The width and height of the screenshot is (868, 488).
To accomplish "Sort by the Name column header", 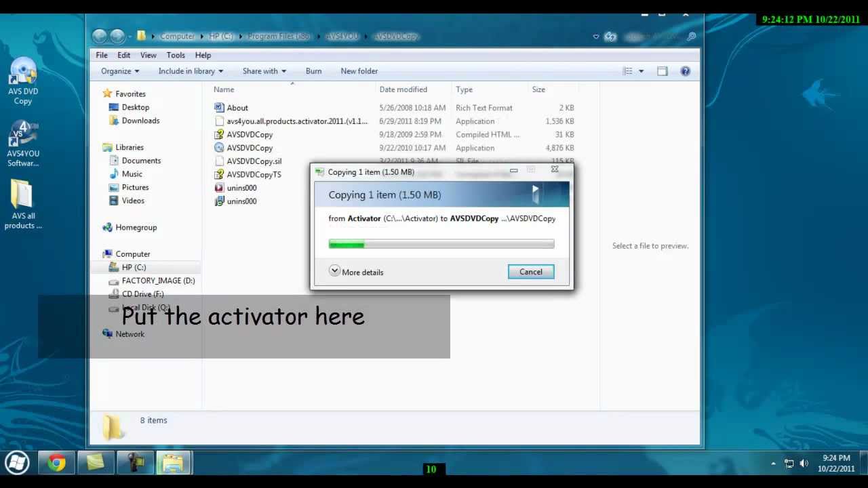I will click(x=224, y=89).
